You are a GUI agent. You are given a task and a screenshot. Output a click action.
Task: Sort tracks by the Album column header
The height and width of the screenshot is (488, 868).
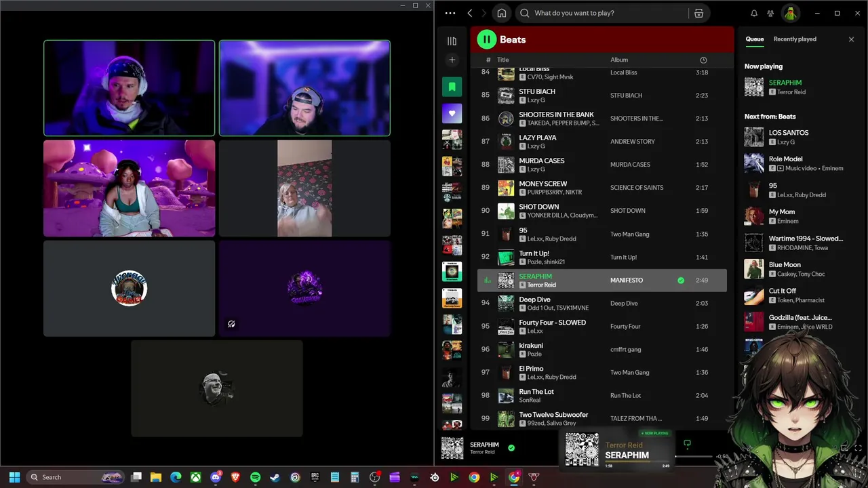pyautogui.click(x=619, y=60)
